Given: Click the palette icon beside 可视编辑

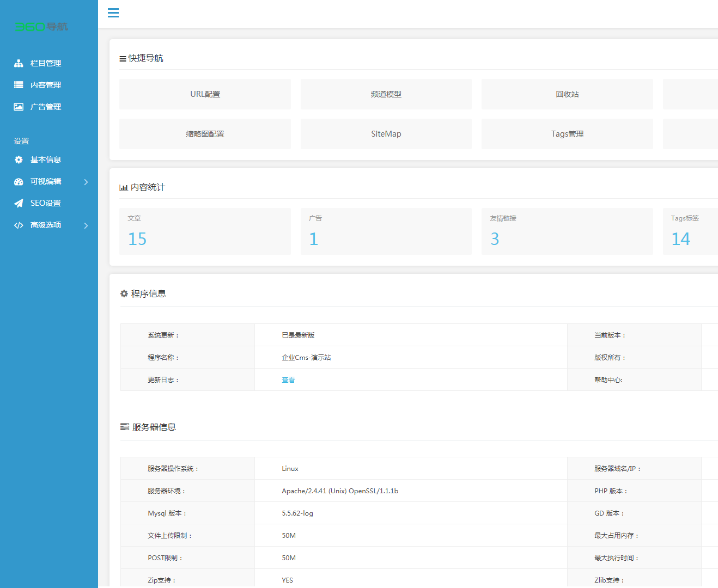Looking at the screenshot, I should point(19,182).
